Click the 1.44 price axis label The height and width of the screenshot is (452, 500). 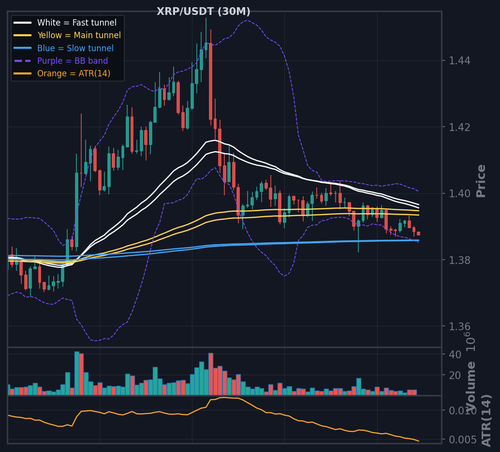460,61
